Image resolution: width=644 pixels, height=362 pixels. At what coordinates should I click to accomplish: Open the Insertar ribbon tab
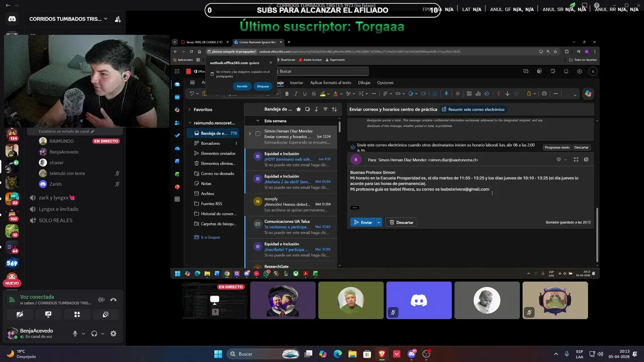coord(296,82)
